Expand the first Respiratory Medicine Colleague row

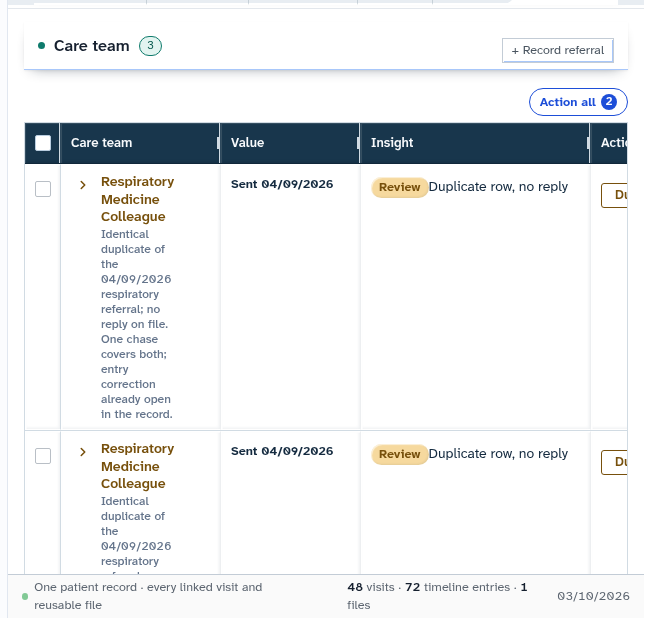point(83,185)
